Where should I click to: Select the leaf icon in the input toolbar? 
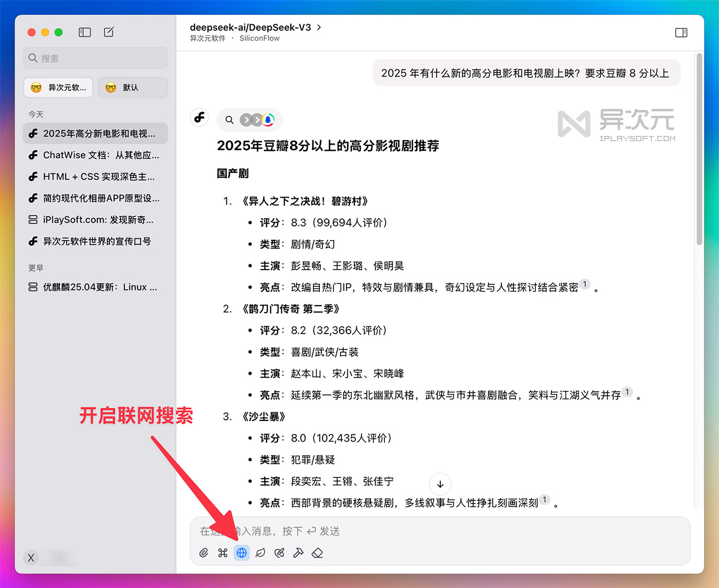[260, 553]
